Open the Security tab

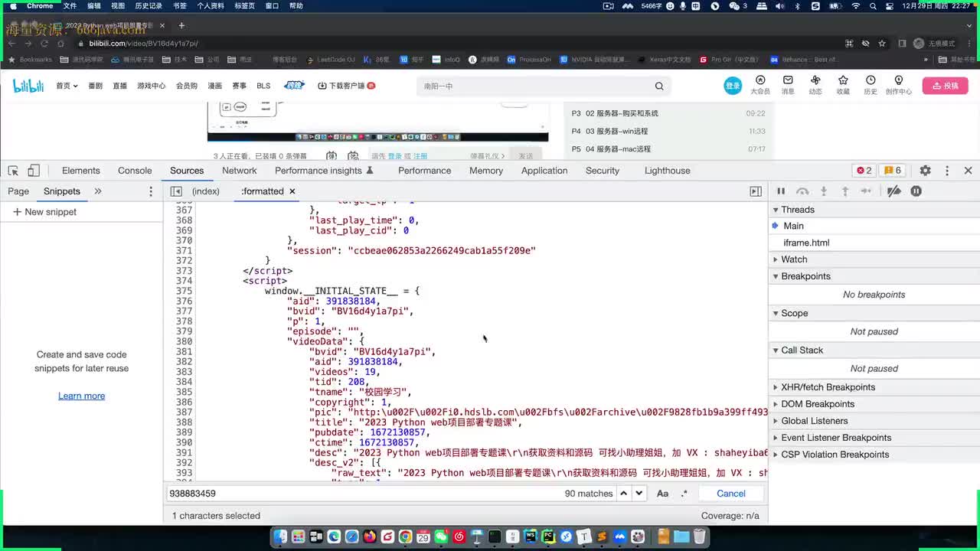tap(603, 171)
